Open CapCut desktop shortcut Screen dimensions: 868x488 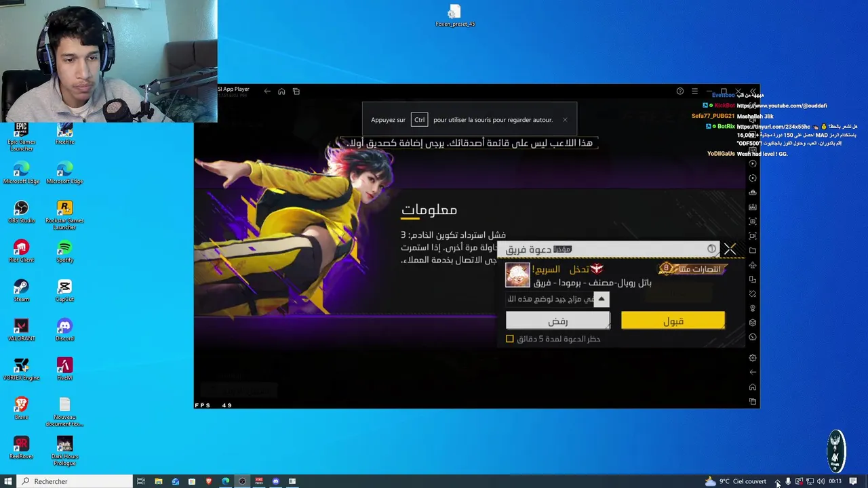coord(64,291)
